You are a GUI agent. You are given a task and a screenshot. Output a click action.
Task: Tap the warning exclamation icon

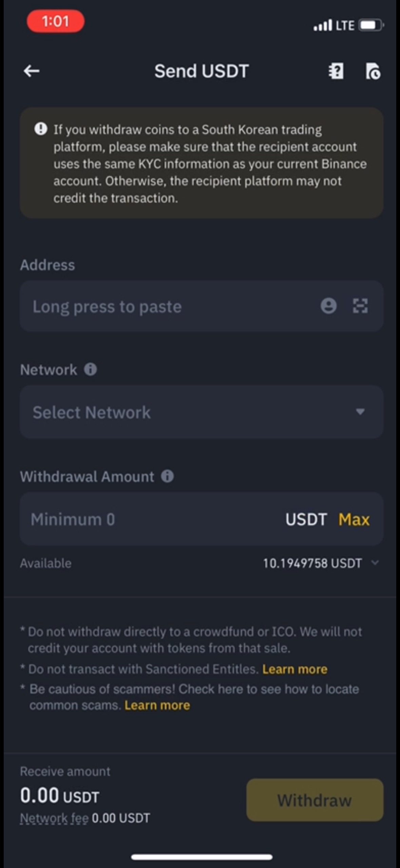click(41, 129)
